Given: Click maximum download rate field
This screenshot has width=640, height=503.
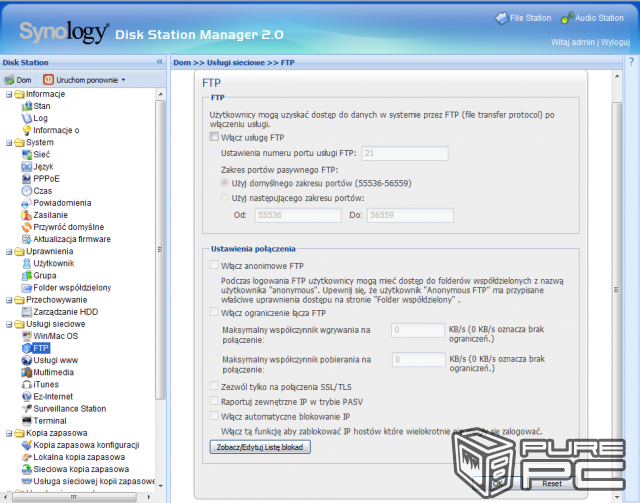Looking at the screenshot, I should [x=419, y=360].
